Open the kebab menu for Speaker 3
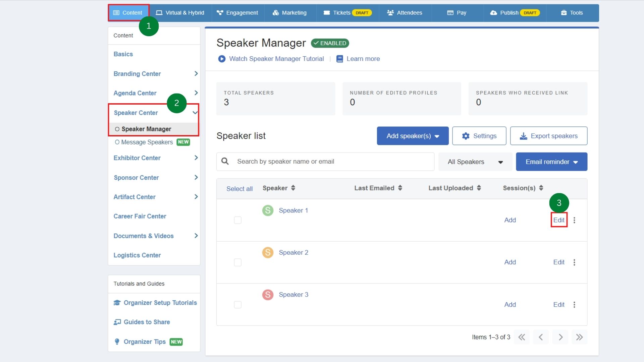644x362 pixels. click(574, 305)
